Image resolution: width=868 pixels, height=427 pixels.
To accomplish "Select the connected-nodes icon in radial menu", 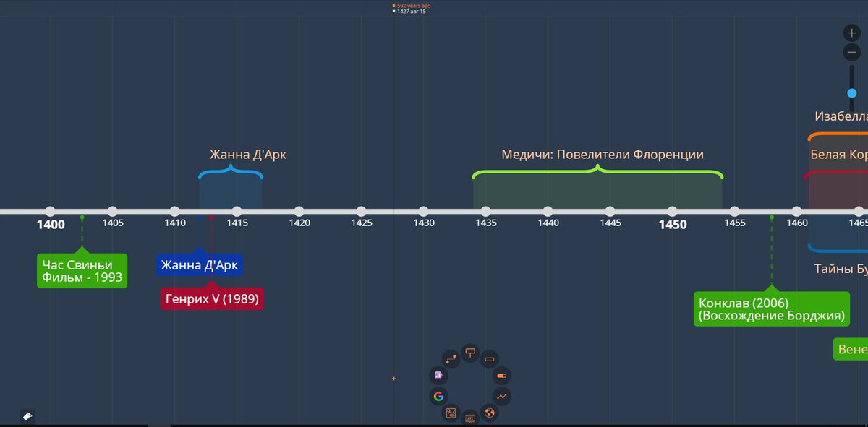I will pyautogui.click(x=451, y=359).
